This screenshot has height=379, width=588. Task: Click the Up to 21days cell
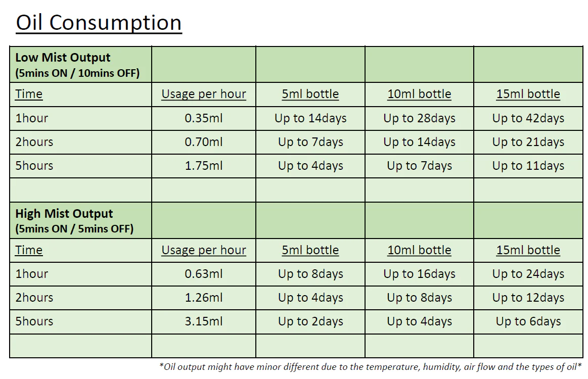528,142
